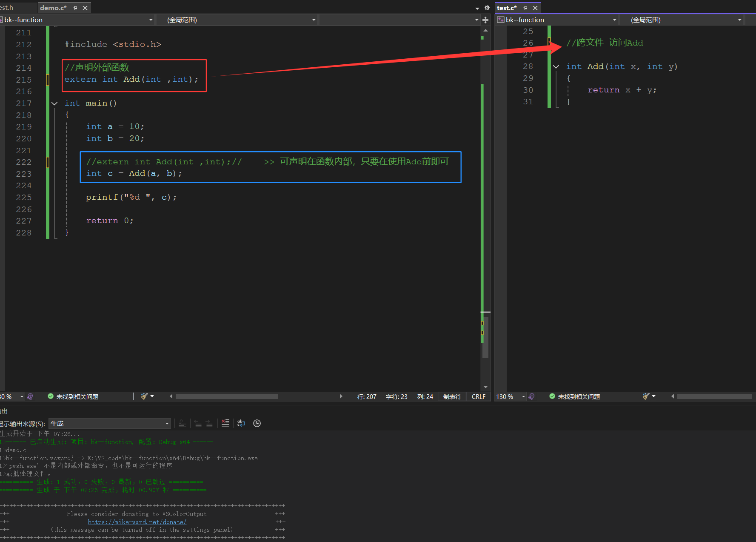This screenshot has width=756, height=542.
Task: Click the int c = Add(a, b); line
Action: click(134, 174)
